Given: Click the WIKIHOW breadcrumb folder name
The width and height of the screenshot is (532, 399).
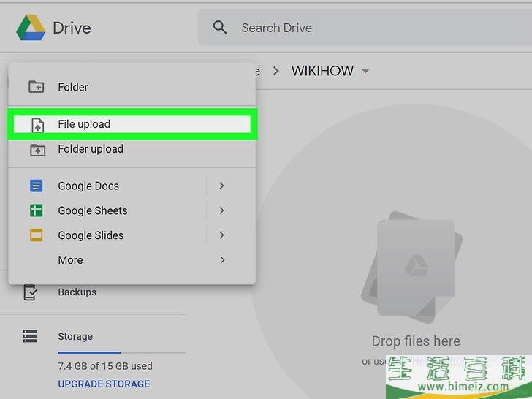Looking at the screenshot, I should click(x=322, y=71).
